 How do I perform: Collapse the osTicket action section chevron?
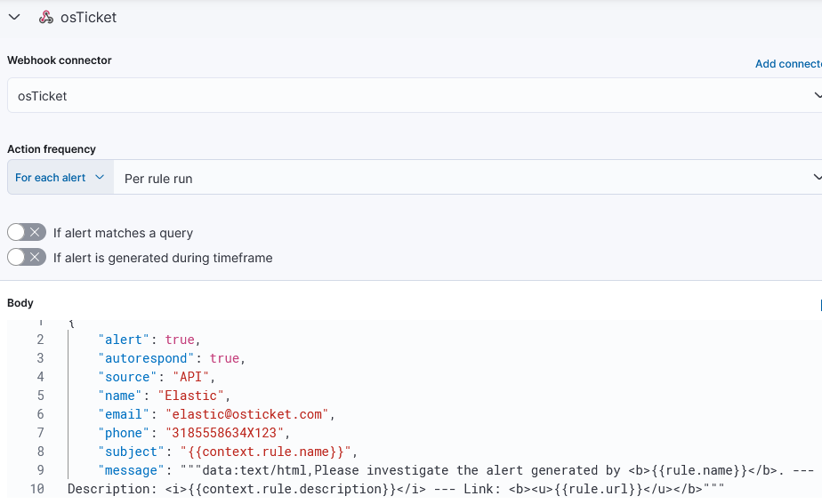click(x=14, y=17)
